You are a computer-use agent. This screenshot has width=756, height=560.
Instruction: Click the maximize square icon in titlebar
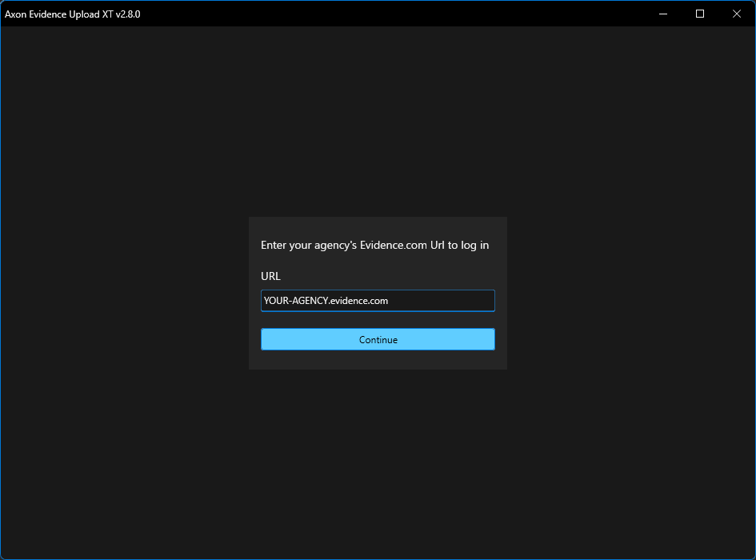[x=699, y=14]
